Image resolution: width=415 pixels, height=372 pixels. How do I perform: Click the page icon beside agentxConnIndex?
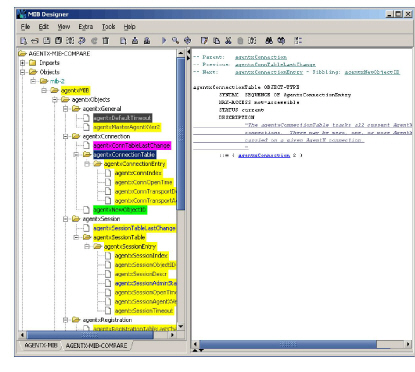point(108,173)
